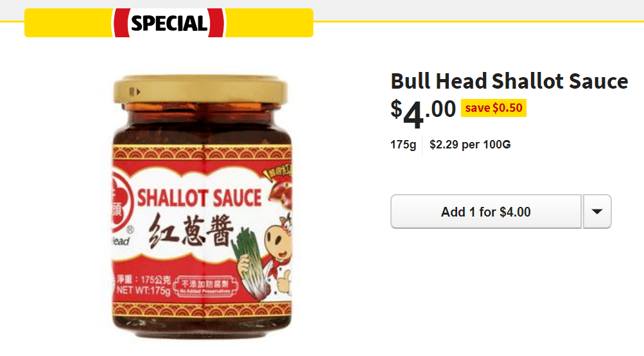Image resolution: width=644 pixels, height=356 pixels.
Task: Click the Add 1 for $4.00 button
Action: pyautogui.click(x=486, y=211)
